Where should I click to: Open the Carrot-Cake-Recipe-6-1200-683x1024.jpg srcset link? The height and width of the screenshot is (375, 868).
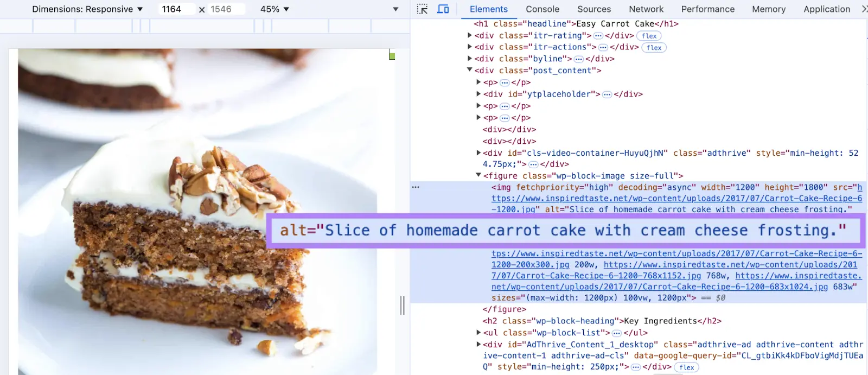(659, 287)
